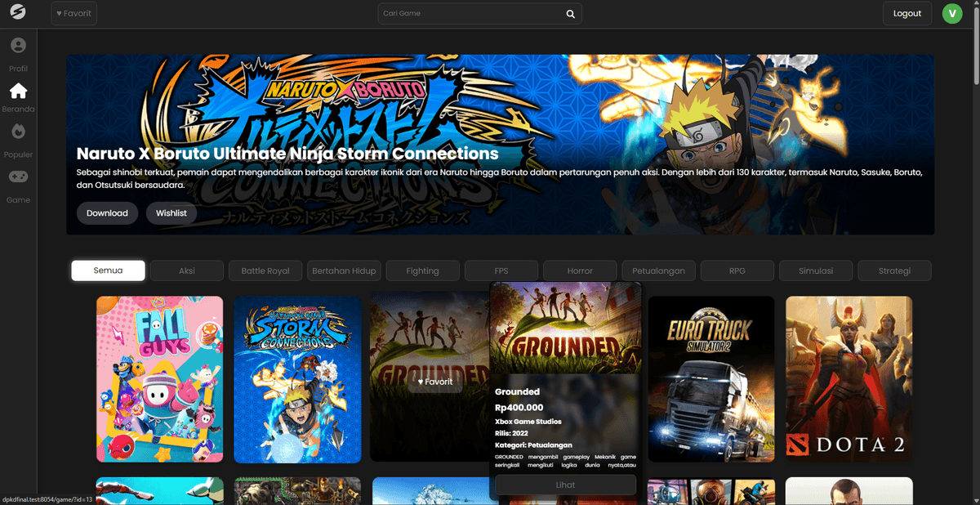Show the RPG category games
This screenshot has height=505, width=980.
click(737, 270)
